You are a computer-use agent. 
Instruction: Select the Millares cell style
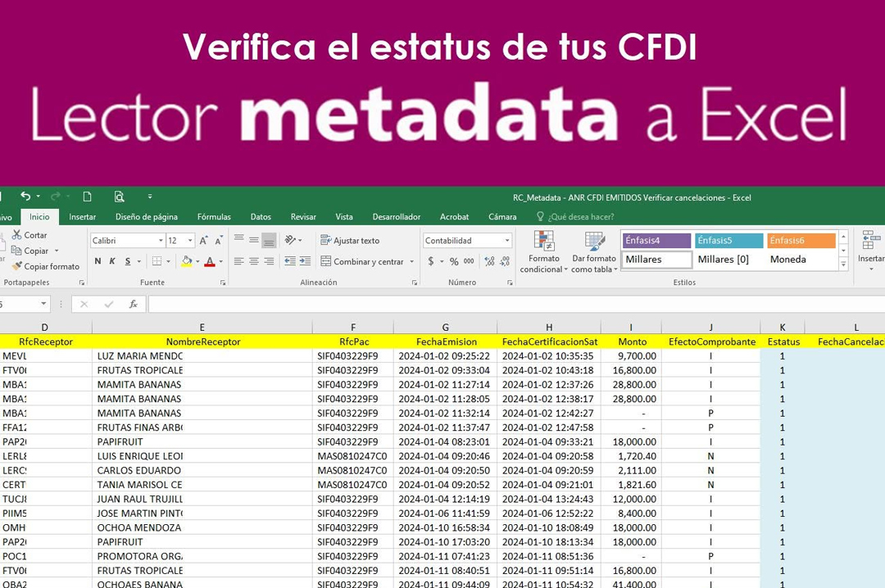(x=657, y=260)
